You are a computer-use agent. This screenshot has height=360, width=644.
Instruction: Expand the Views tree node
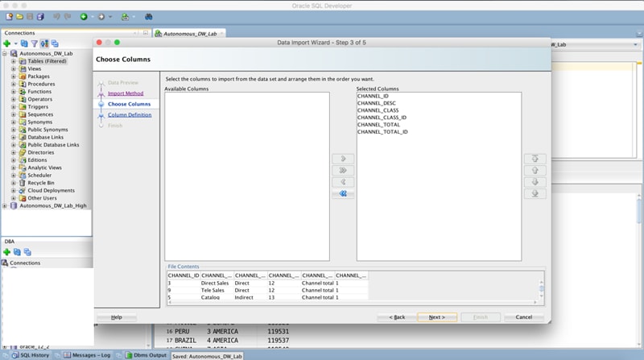click(13, 68)
